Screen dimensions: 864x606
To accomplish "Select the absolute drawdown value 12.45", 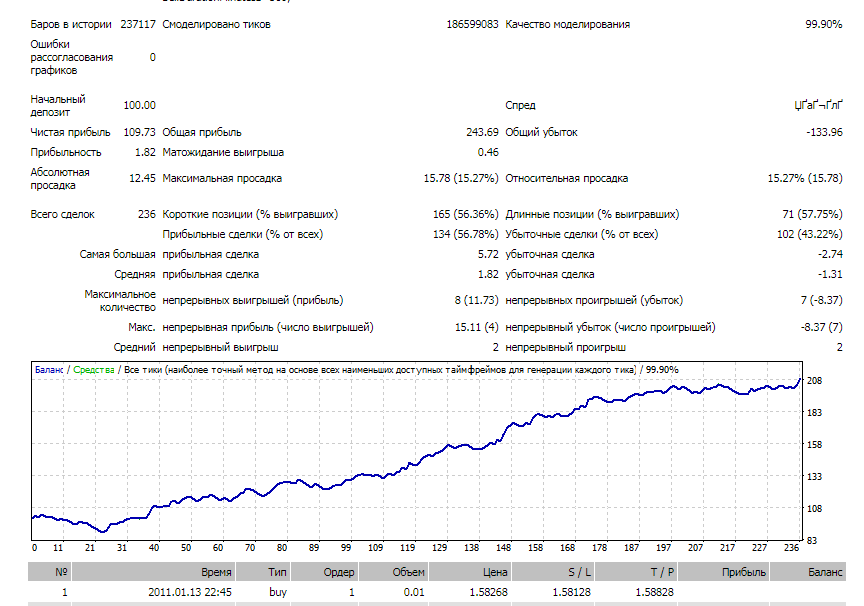I will [142, 178].
